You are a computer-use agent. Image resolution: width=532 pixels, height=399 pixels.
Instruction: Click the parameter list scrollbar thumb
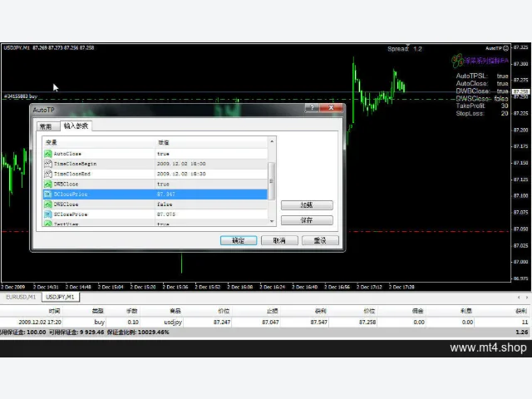point(272,181)
